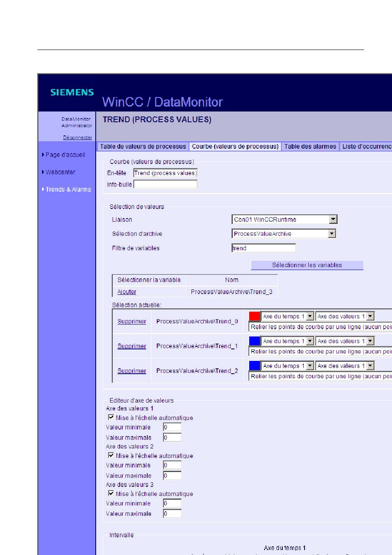Open Axe des valeurs dropdown for Trend_1
Image resolution: width=392 pixels, height=555 pixels.
pyautogui.click(x=345, y=341)
